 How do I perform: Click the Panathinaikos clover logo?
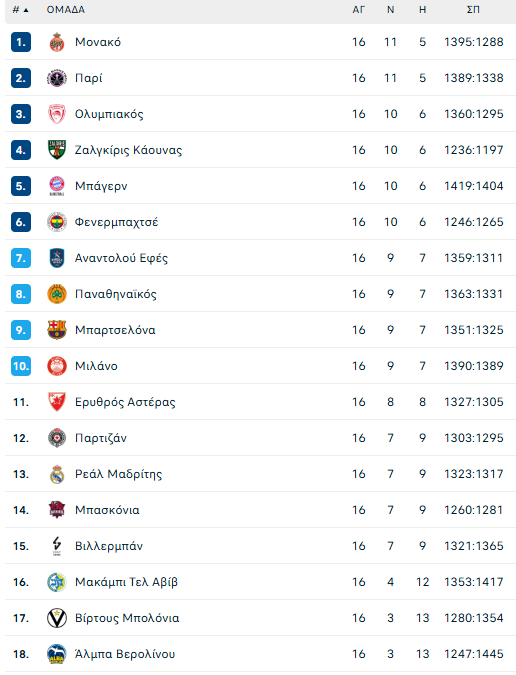[57, 294]
